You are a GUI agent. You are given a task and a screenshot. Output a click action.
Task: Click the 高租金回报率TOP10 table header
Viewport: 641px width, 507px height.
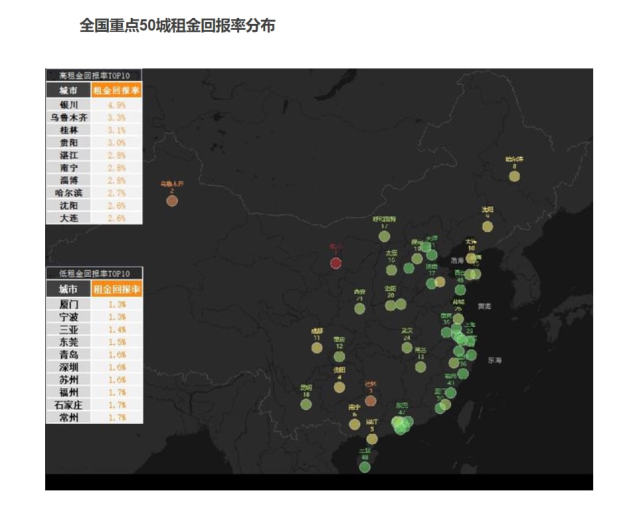tap(94, 75)
